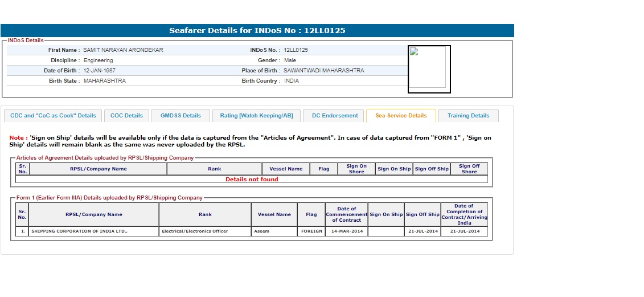The width and height of the screenshot is (644, 297).
Task: Open the Training Details tab
Action: [x=468, y=116]
